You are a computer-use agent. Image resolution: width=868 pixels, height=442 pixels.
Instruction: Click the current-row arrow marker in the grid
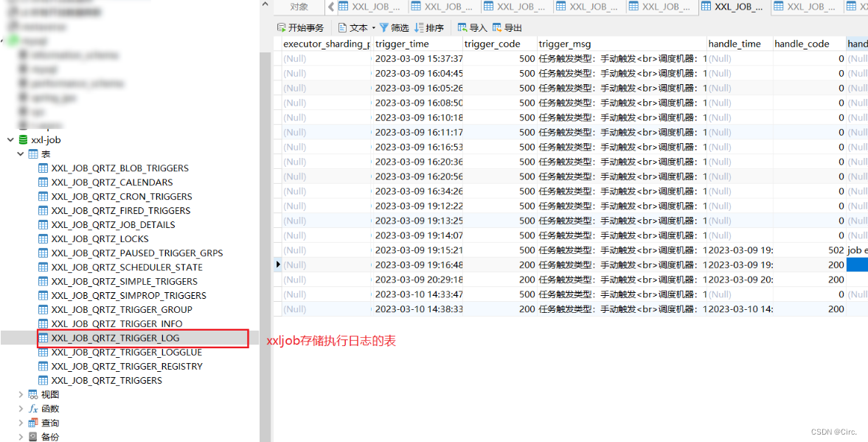click(x=278, y=265)
